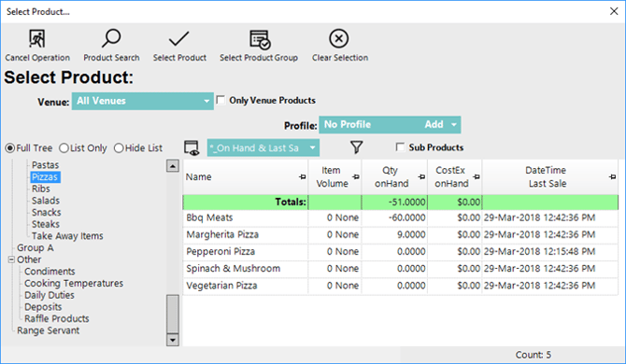Select Condiments in the tree list
The width and height of the screenshot is (626, 364).
[50, 272]
